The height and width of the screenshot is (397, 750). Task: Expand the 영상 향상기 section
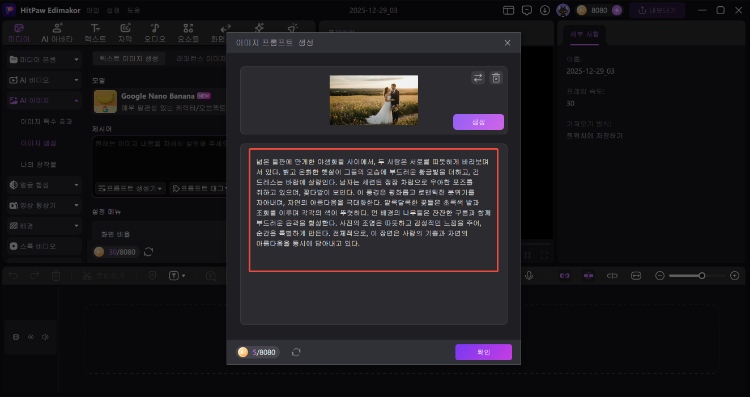[x=44, y=205]
